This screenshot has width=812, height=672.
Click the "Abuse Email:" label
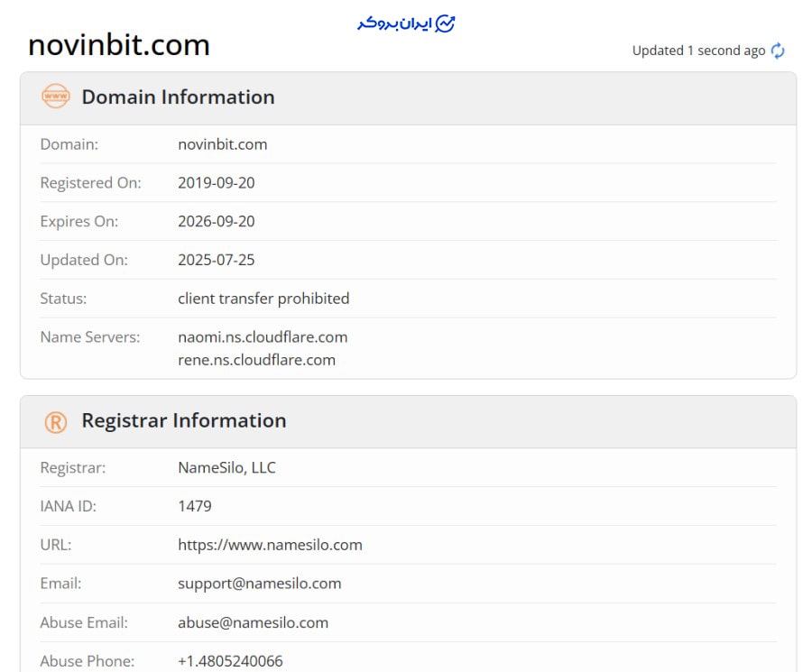click(84, 622)
